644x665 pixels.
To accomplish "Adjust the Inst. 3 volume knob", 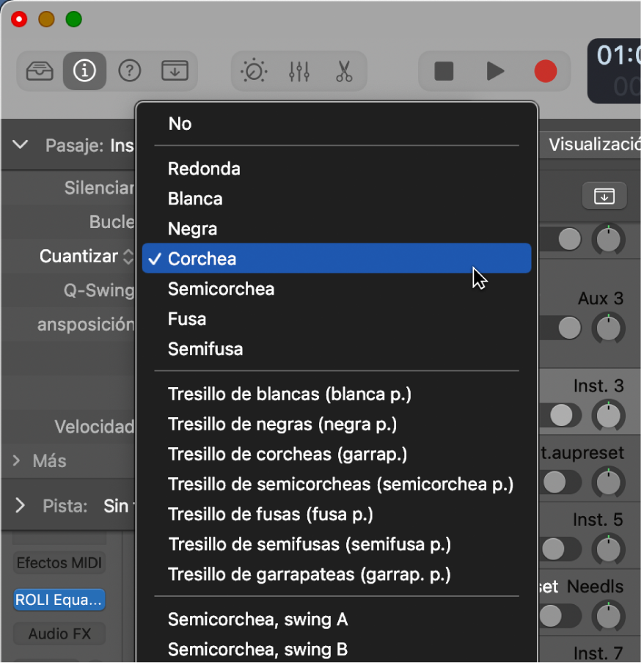I will [x=608, y=415].
